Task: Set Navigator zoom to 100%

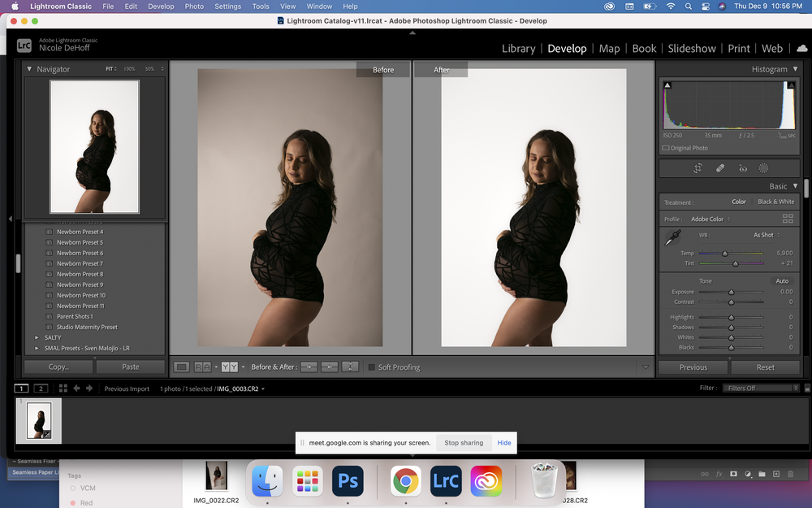Action: [x=129, y=69]
